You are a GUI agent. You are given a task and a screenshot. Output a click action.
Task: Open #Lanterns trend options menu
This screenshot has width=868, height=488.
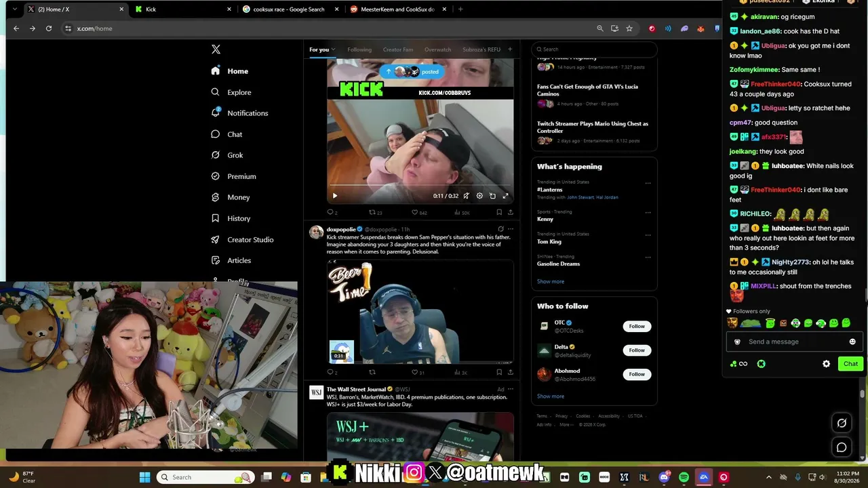pos(648,183)
